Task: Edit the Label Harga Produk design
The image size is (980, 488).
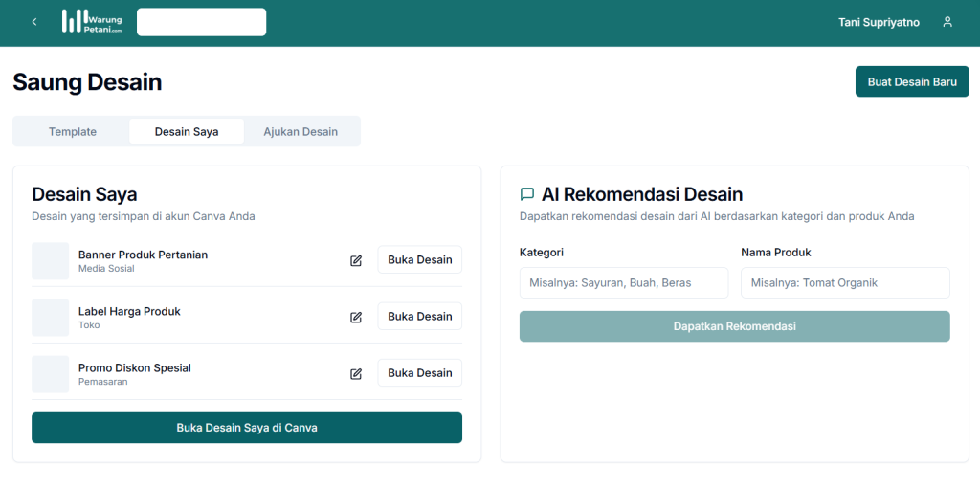Action: (356, 317)
